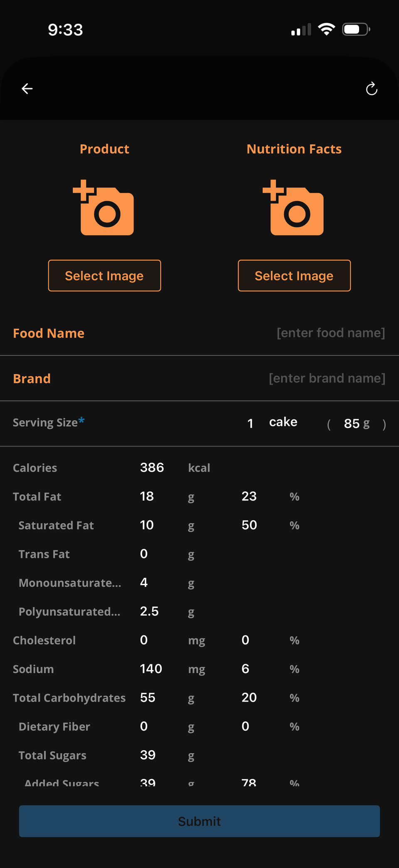This screenshot has height=868, width=399.
Task: Edit Saturated Fat percent value 50
Action: [x=249, y=525]
